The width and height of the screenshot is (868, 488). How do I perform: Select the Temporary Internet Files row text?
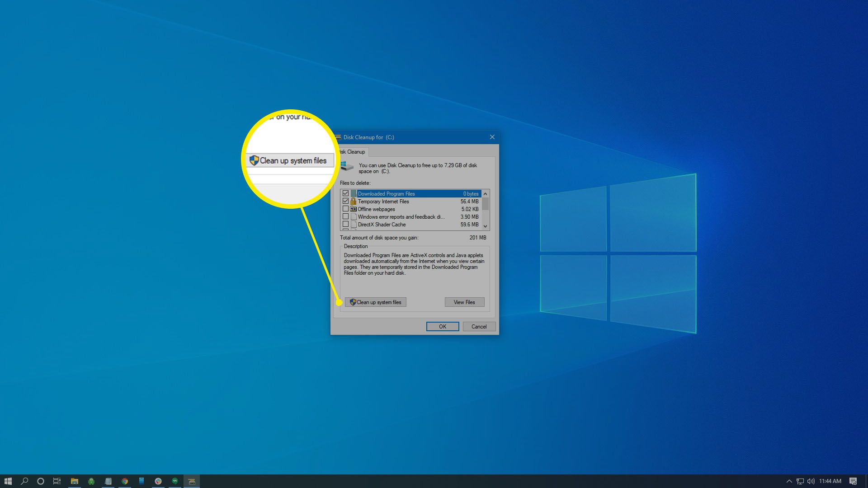(x=383, y=202)
